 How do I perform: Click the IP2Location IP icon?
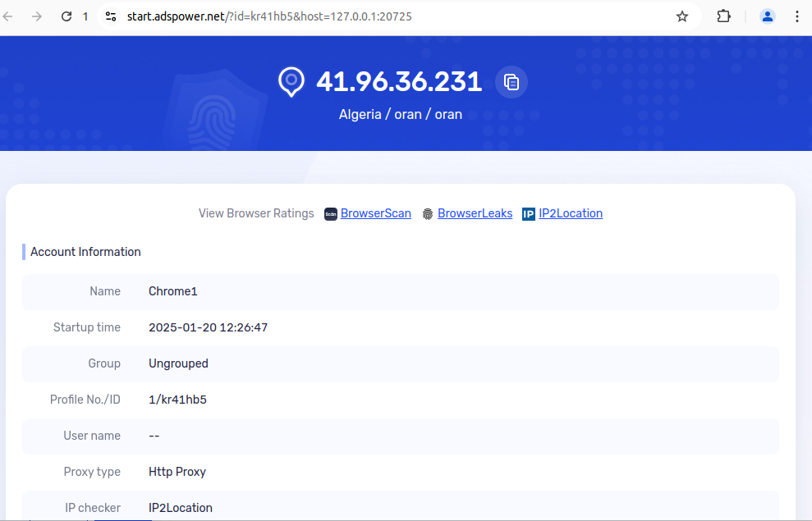(528, 213)
